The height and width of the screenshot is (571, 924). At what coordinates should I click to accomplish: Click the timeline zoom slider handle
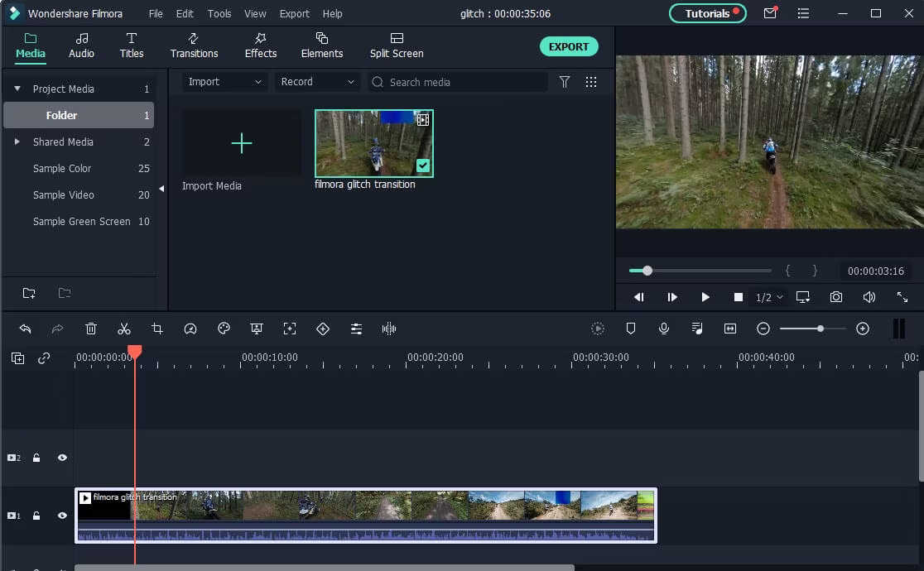pos(821,329)
